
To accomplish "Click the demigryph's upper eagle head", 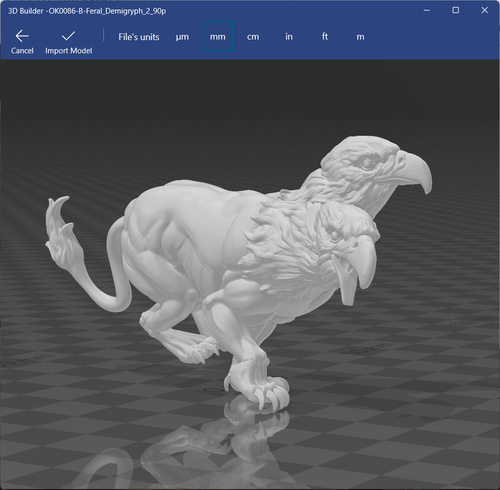I will [x=370, y=167].
